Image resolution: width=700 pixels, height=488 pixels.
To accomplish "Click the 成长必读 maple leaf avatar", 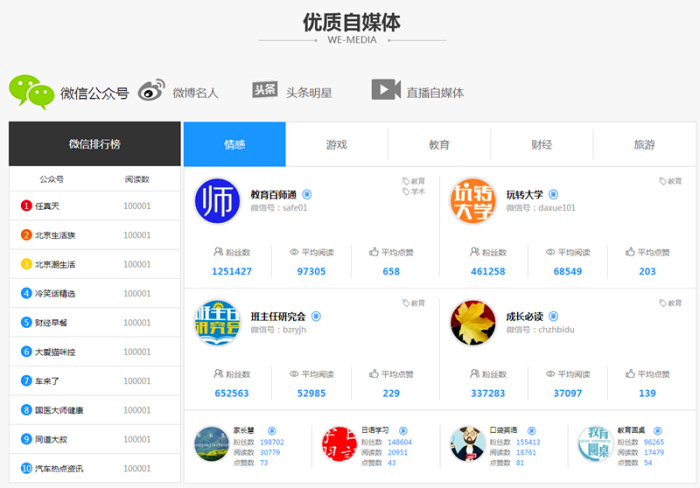I will click(x=474, y=323).
